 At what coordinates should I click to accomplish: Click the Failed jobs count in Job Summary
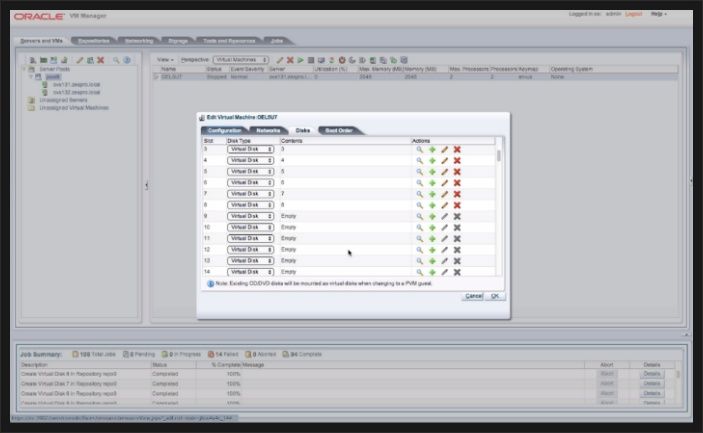point(223,354)
